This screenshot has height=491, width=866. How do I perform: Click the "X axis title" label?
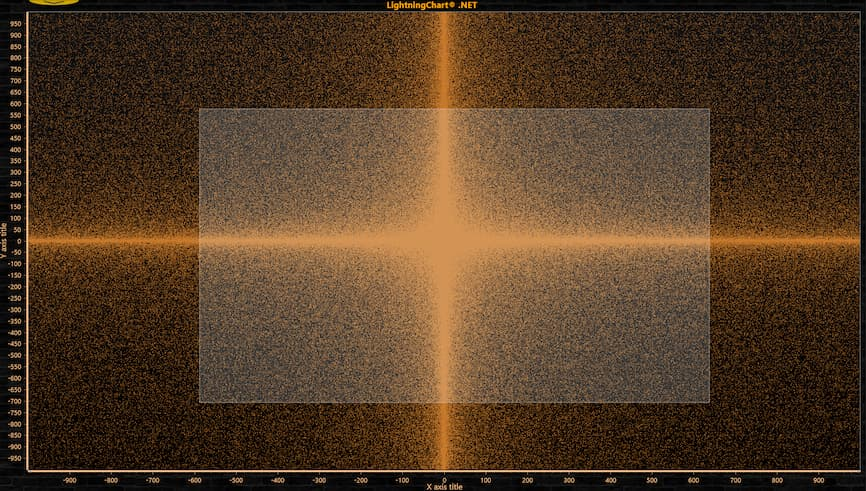point(444,487)
